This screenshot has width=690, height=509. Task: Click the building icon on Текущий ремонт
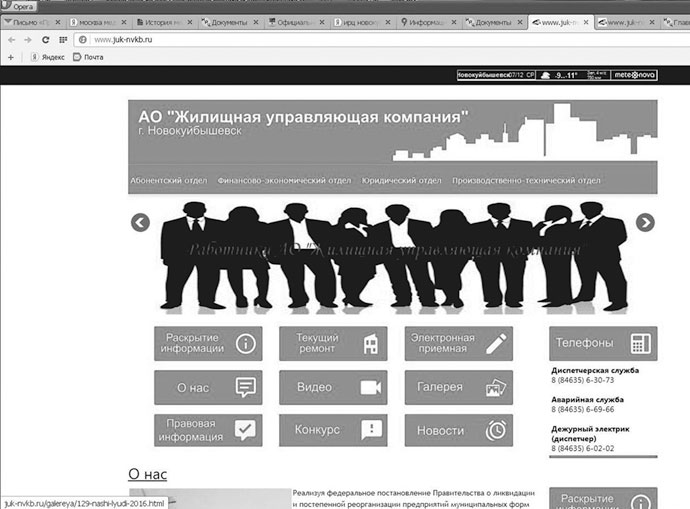pos(371,344)
